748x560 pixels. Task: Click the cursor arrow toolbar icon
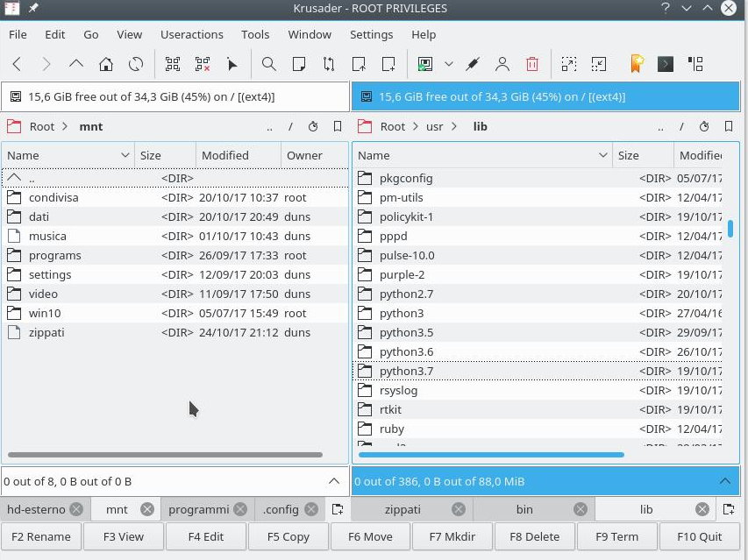[x=232, y=64]
